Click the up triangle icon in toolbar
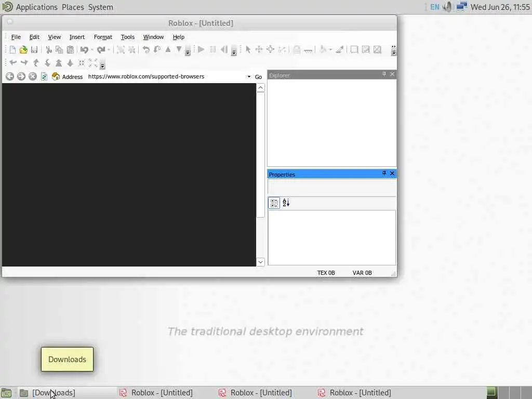Image resolution: width=532 pixels, height=399 pixels. pyautogui.click(x=168, y=49)
